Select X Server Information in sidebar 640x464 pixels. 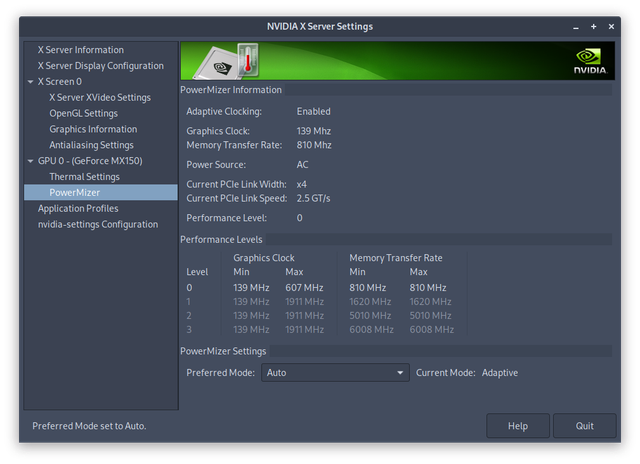click(80, 50)
